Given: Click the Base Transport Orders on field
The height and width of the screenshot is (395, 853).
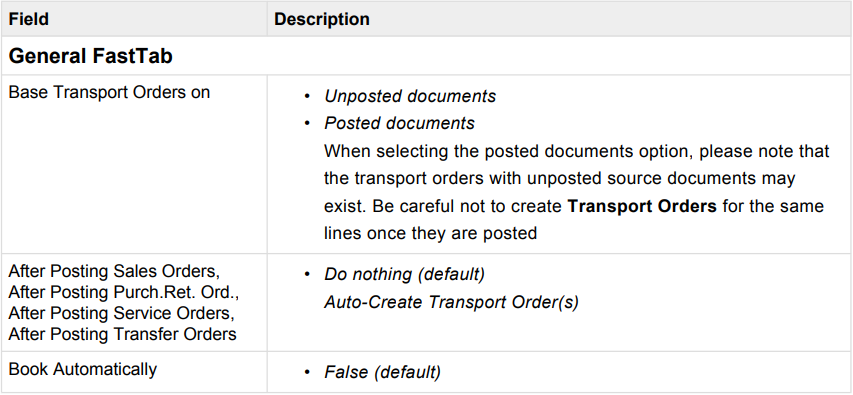Looking at the screenshot, I should [x=109, y=92].
